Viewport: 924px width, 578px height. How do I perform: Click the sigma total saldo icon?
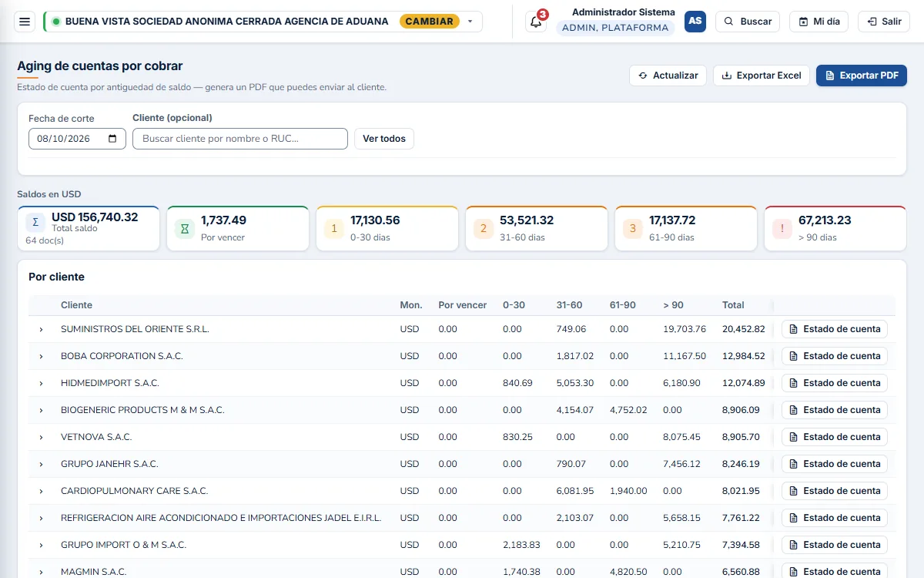click(35, 223)
